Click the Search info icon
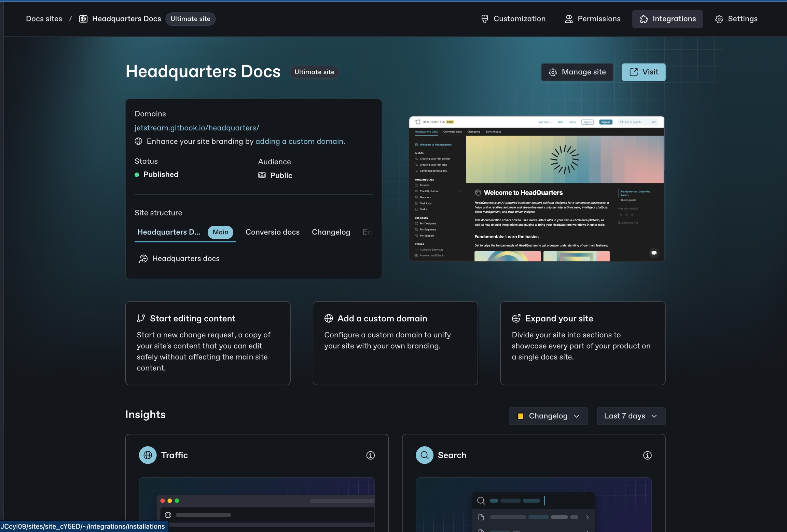 click(647, 455)
